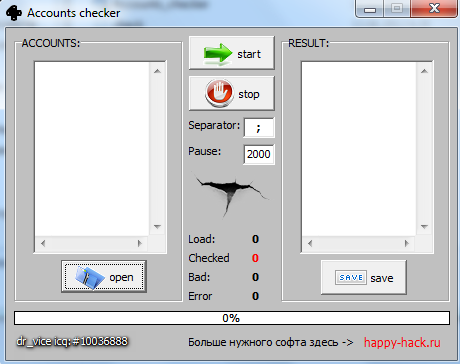
Task: Click inside the Accounts text area
Action: tap(92, 149)
